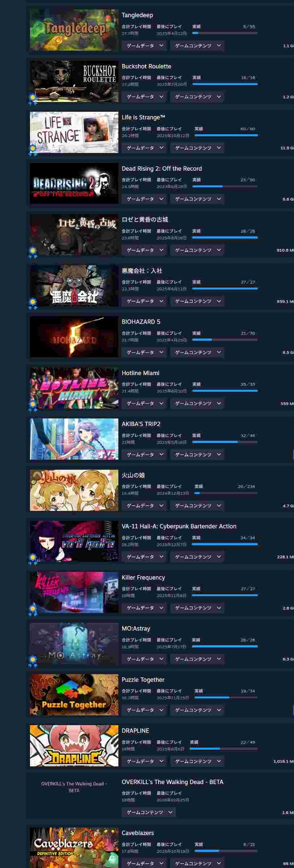Expand ゲームコンテンツ dropdown for BIOHAZARD 5
This screenshot has height=868, width=294.
click(x=197, y=352)
